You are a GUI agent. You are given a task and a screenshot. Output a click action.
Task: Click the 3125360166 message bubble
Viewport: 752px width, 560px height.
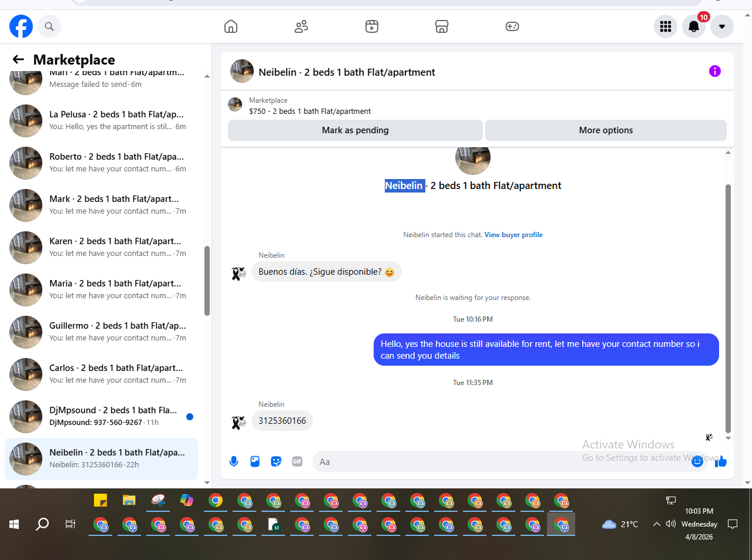[282, 421]
